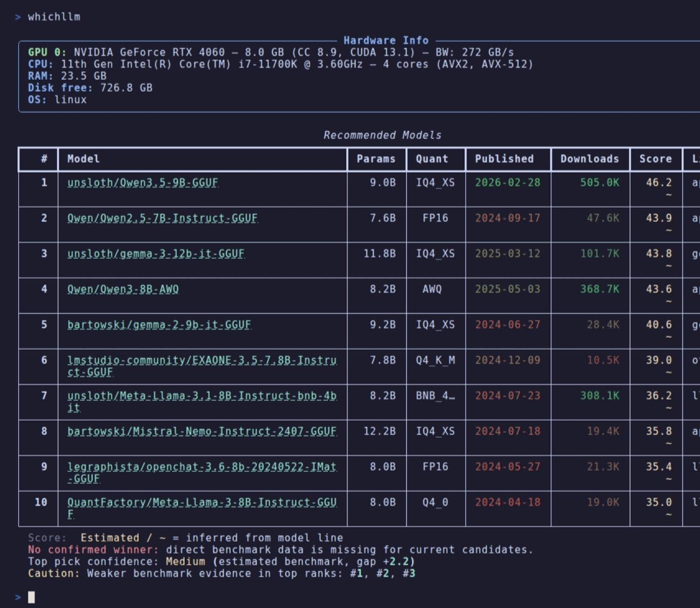The image size is (700, 608).
Task: Open the bartowski/Mistral-Nemo-Instruct-2407-GGUF link
Action: tap(202, 431)
